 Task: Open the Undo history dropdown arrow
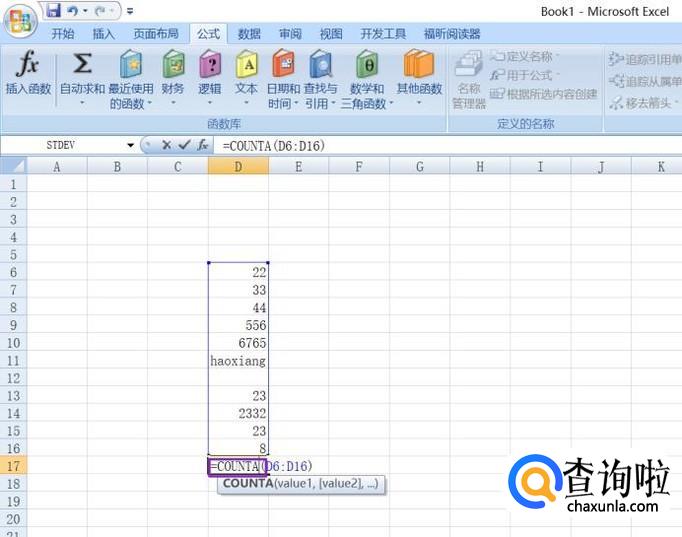click(85, 10)
